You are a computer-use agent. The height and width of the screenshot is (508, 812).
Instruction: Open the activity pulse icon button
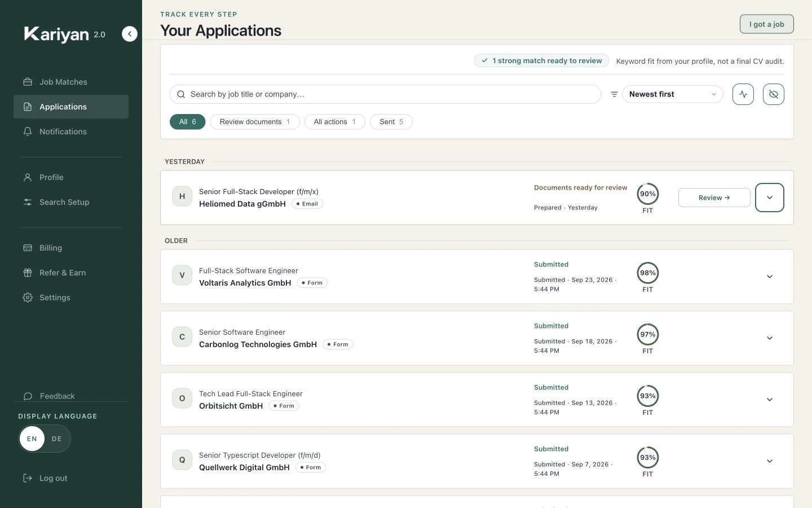coord(743,94)
